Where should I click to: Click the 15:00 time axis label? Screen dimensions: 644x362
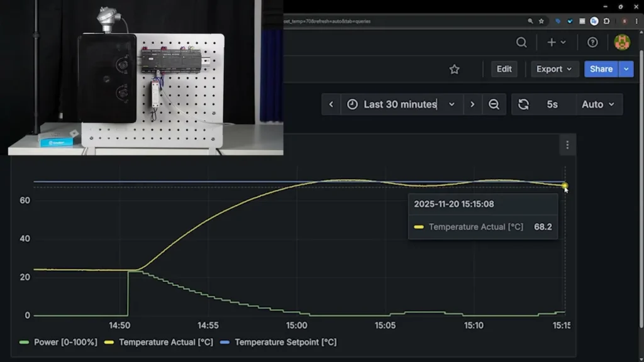click(x=297, y=326)
